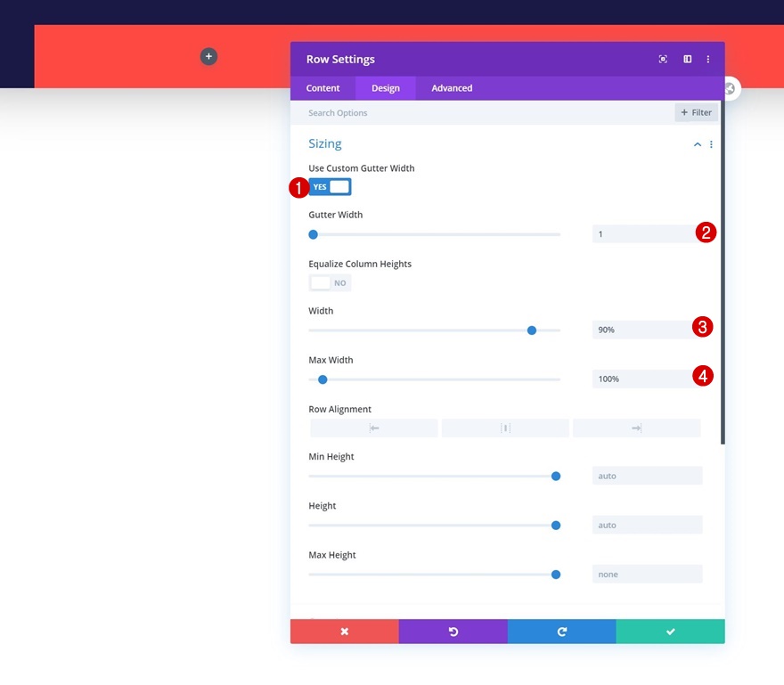
Task: Click the Width slider handle
Action: click(x=532, y=330)
